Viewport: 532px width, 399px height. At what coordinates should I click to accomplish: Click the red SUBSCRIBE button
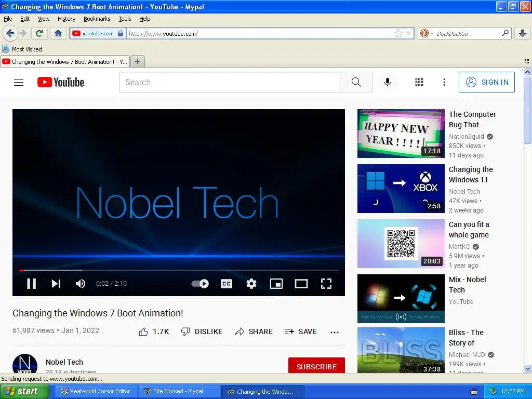click(x=316, y=366)
